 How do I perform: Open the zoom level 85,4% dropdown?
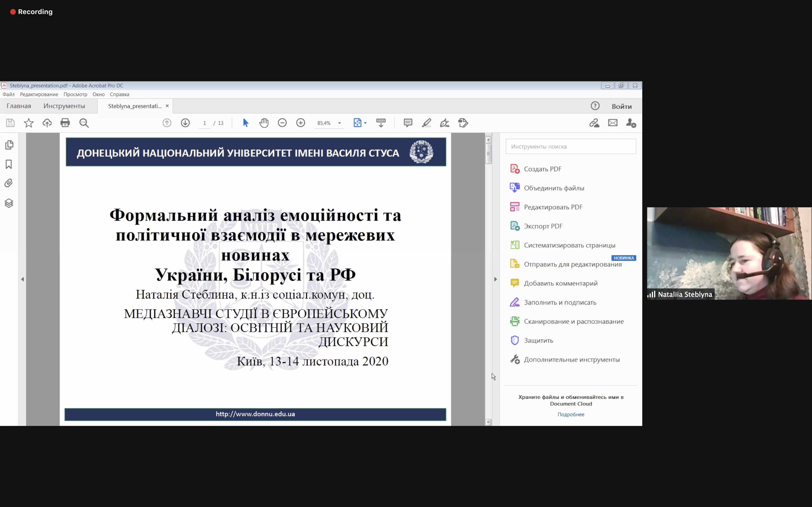coord(339,123)
